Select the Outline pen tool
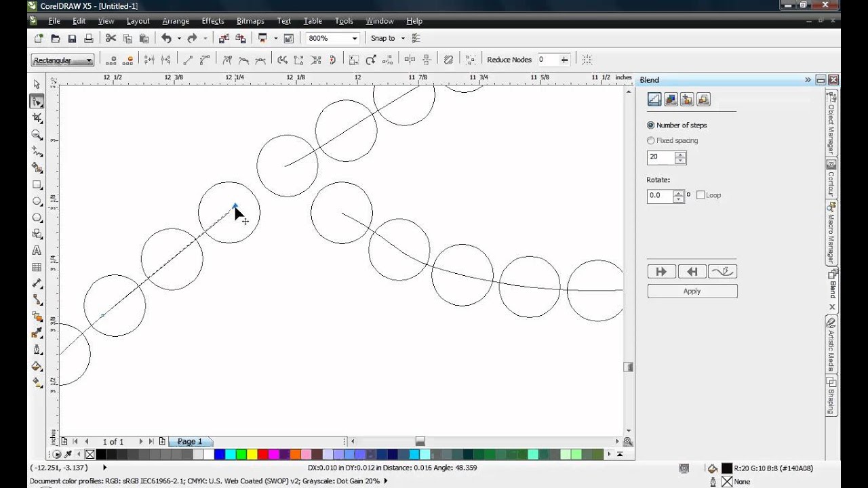Screen dimensions: 868x488 [x=37, y=350]
